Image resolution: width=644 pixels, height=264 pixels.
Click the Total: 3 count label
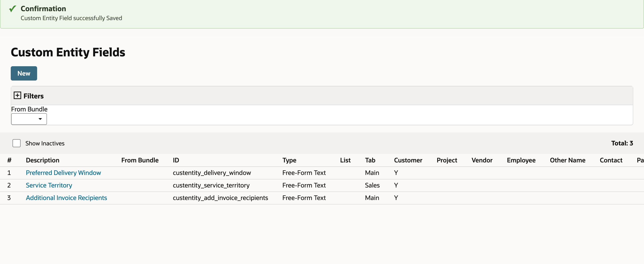[x=622, y=143]
